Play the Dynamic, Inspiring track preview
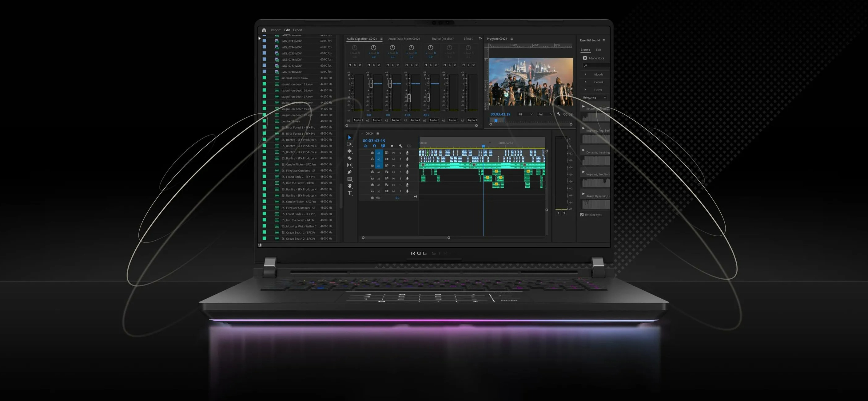The height and width of the screenshot is (401, 868). pos(583,150)
